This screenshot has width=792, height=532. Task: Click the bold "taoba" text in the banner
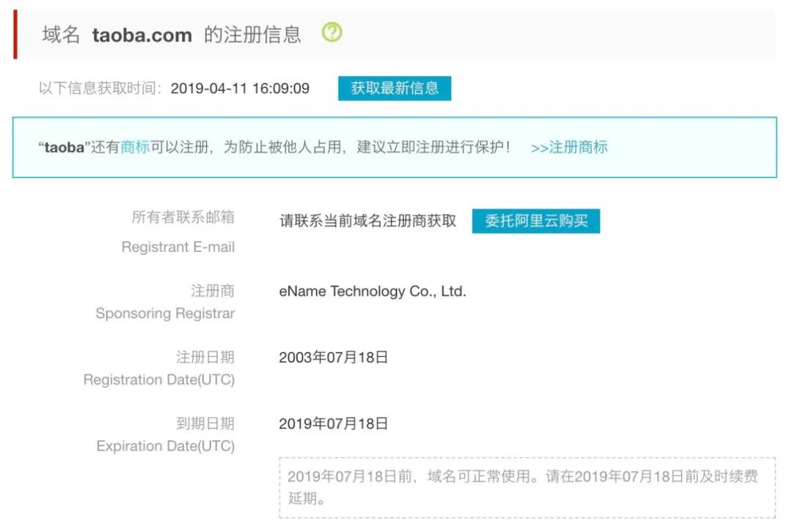pos(65,147)
